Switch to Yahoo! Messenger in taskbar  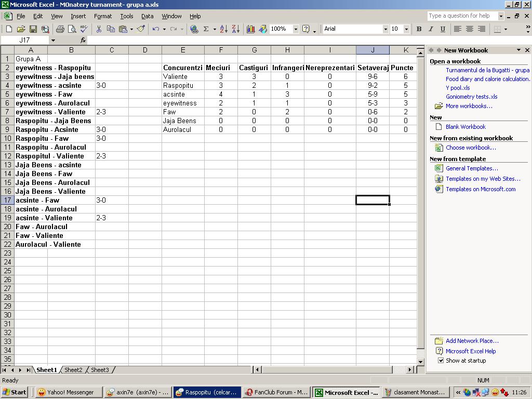click(x=68, y=392)
